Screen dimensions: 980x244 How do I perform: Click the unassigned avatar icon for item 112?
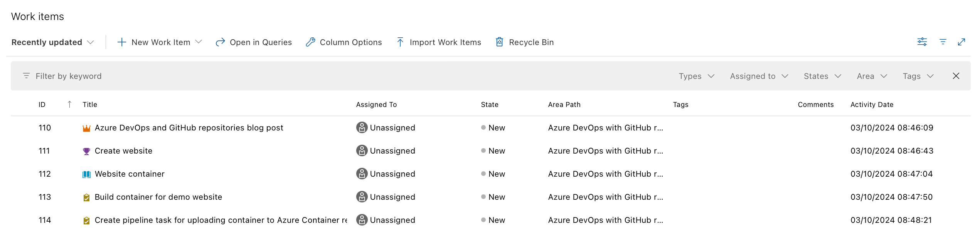click(362, 174)
